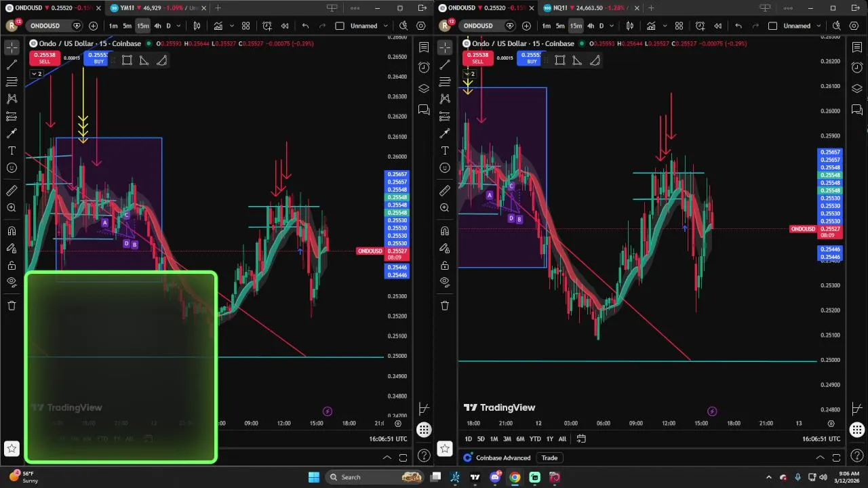The image size is (868, 488).
Task: Select text tool in left window
Action: pos(12,150)
